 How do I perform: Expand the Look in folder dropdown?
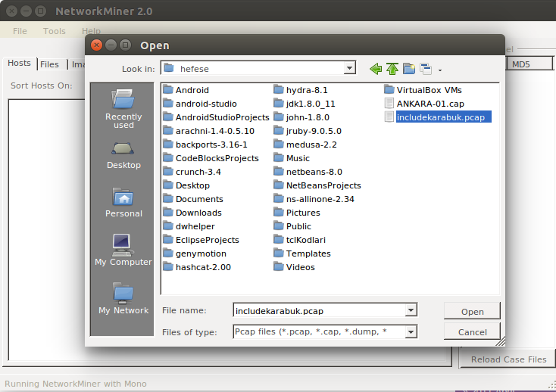tap(349, 67)
